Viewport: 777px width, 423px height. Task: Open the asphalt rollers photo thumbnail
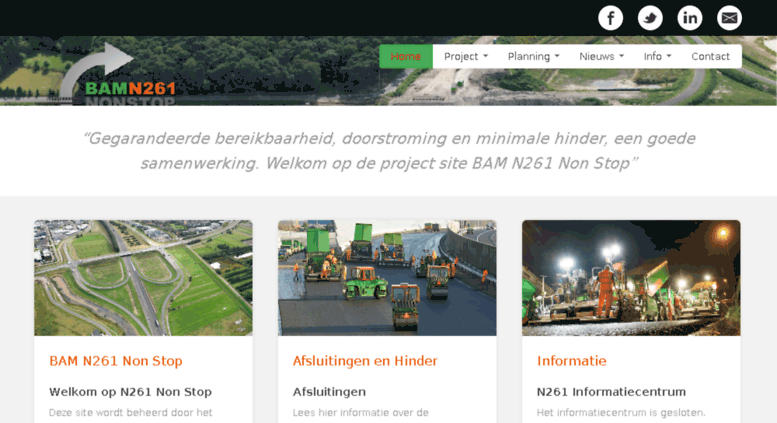pyautogui.click(x=387, y=278)
